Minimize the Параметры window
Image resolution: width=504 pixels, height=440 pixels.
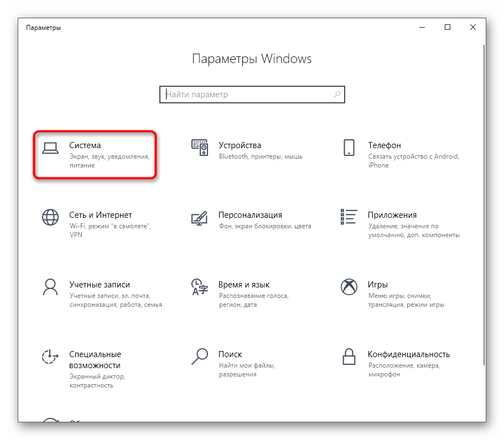[x=422, y=27]
